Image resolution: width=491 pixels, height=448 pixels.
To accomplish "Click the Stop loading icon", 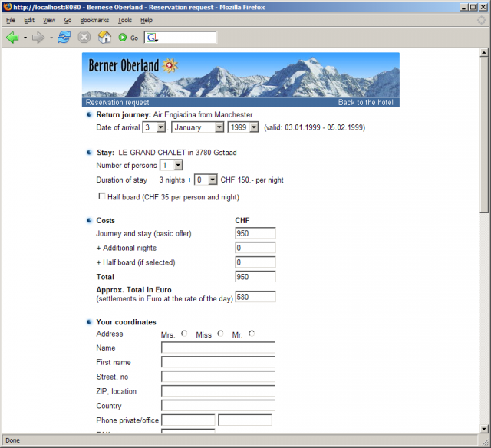I will point(84,38).
